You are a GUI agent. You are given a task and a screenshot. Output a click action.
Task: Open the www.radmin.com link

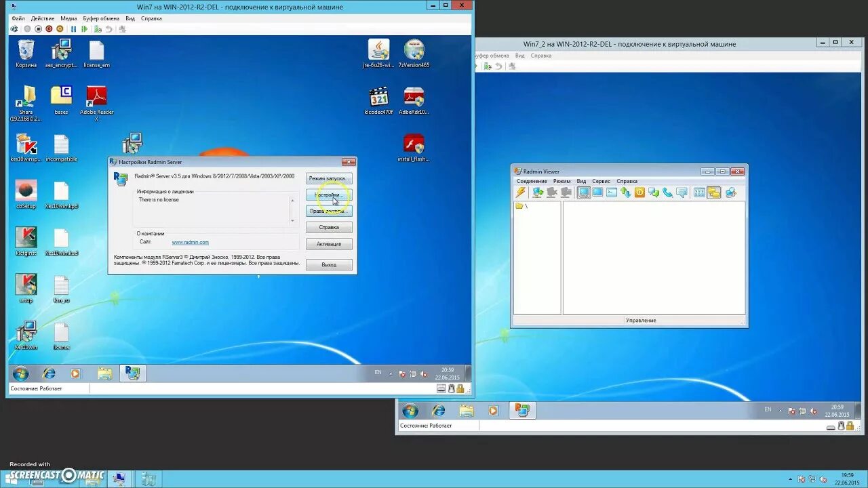pos(191,242)
